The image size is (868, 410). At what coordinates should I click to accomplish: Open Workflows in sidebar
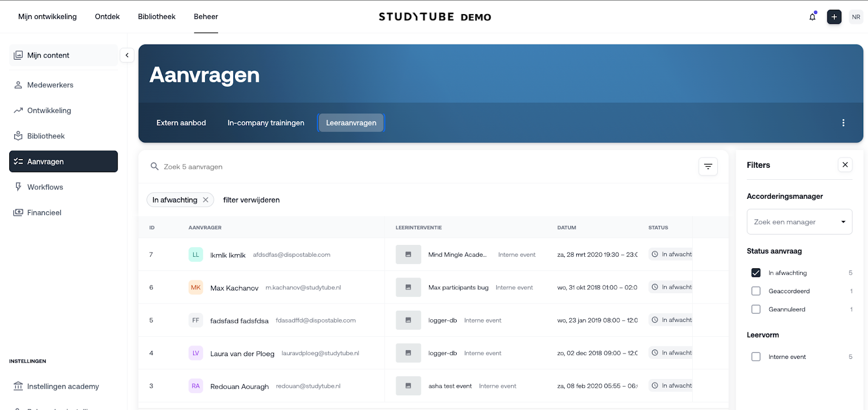coord(63,187)
